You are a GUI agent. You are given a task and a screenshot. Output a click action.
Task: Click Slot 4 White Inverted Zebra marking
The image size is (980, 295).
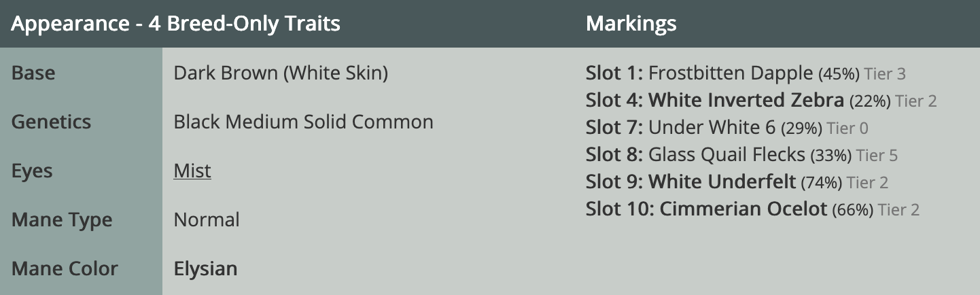coord(761,101)
